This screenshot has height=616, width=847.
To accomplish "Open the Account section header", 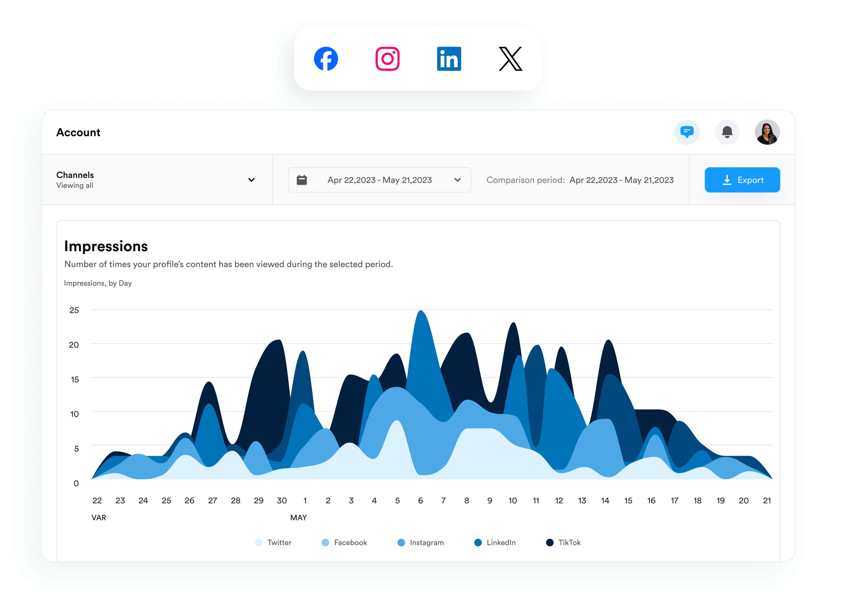I will (x=78, y=132).
